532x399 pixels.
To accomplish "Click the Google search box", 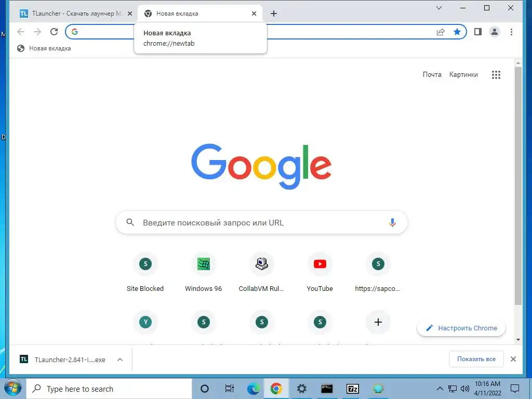I will click(261, 222).
